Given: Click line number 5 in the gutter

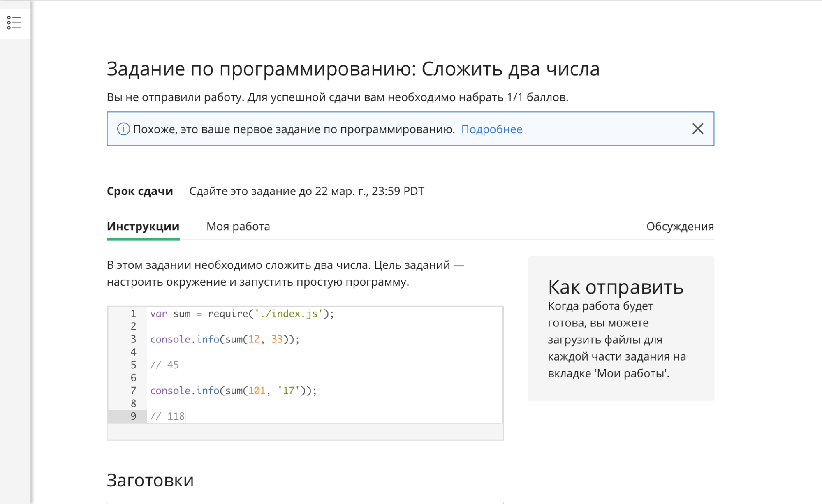Looking at the screenshot, I should point(133,365).
